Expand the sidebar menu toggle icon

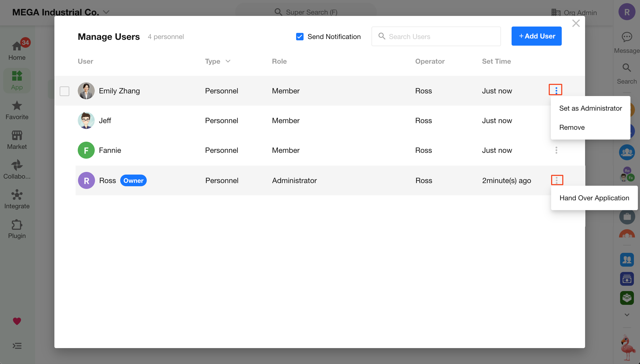click(17, 346)
